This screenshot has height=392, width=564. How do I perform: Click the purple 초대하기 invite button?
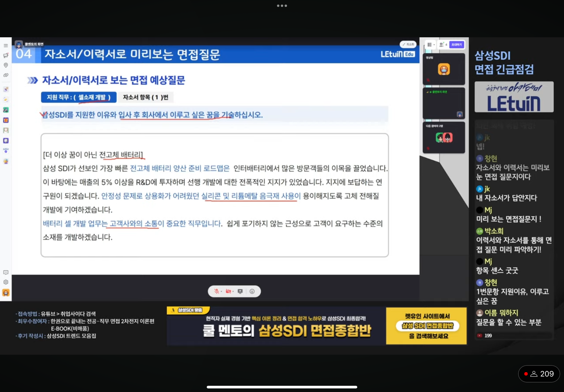(456, 45)
